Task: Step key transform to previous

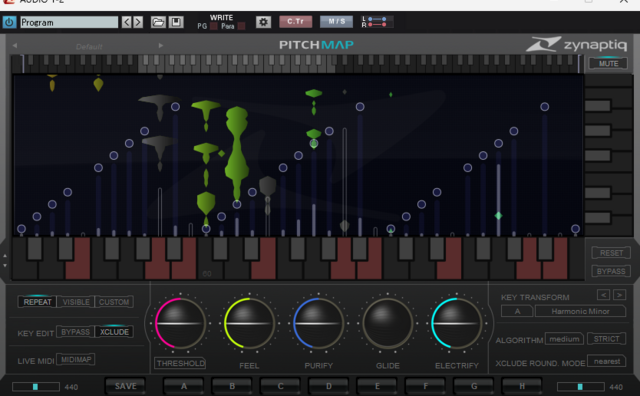Action: tap(603, 294)
